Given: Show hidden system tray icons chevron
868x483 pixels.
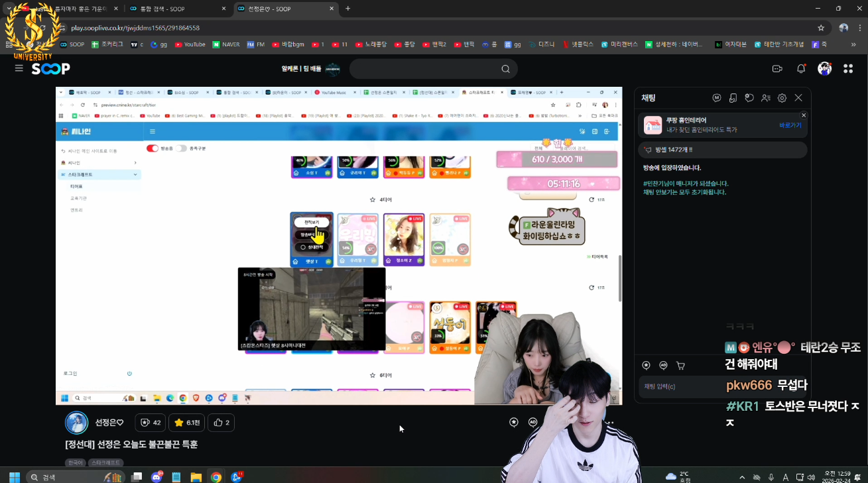Looking at the screenshot, I should pyautogui.click(x=741, y=477).
